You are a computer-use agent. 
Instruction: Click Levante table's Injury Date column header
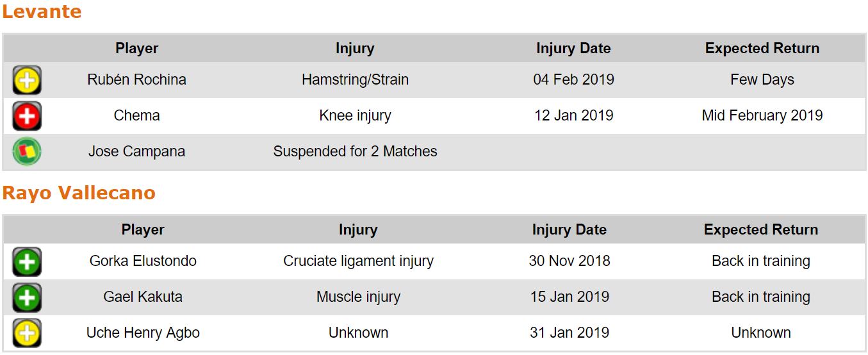pyautogui.click(x=573, y=49)
